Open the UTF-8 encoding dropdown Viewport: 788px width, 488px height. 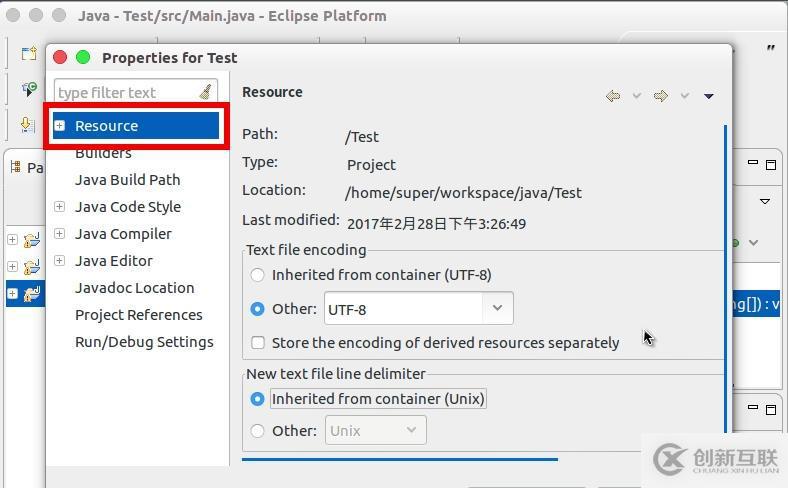(x=497, y=309)
